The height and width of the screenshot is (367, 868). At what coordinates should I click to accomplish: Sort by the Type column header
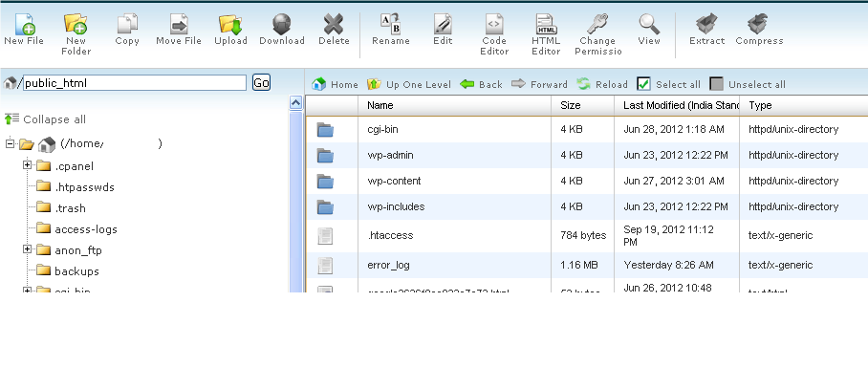804,105
